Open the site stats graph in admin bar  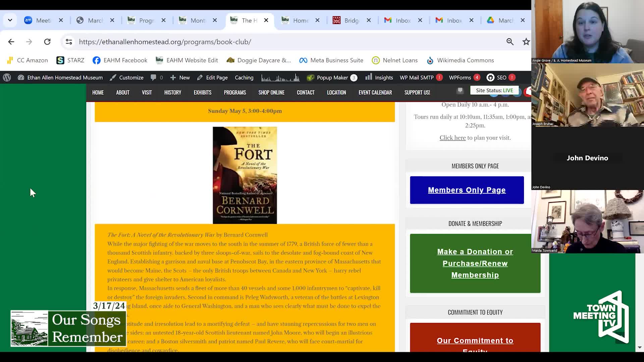[x=280, y=78]
